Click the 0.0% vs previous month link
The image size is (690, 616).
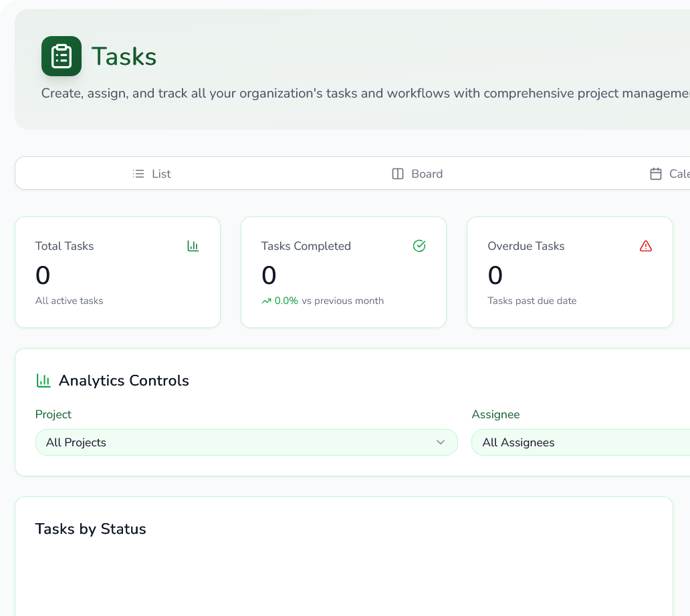(324, 301)
